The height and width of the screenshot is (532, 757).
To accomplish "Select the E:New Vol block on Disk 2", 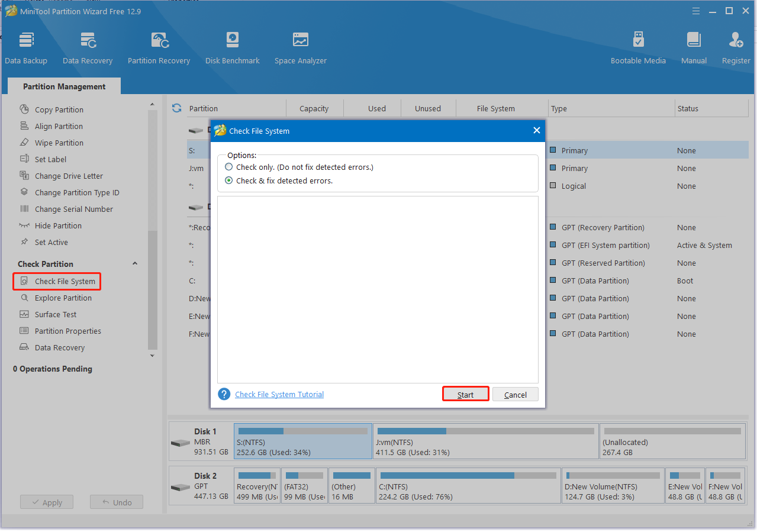I will 685,485.
